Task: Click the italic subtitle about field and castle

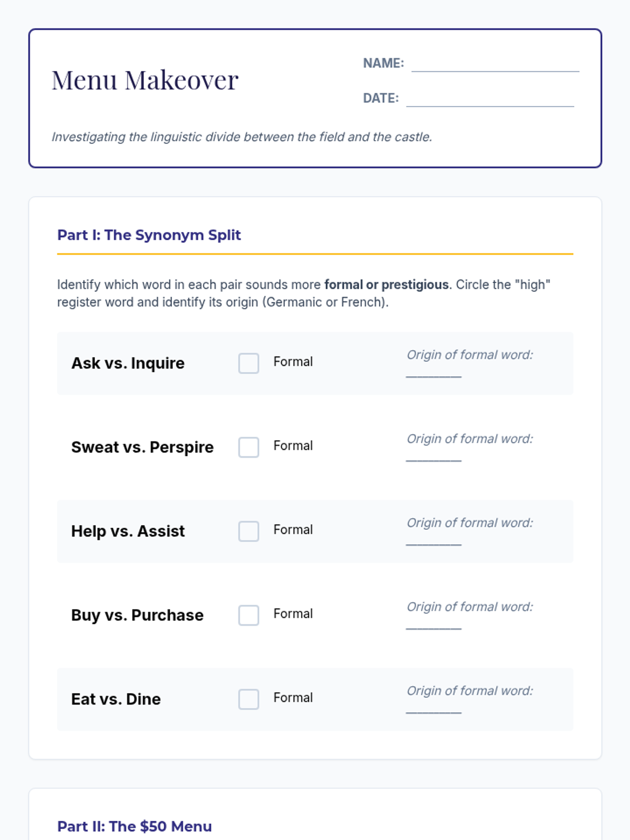Action: click(241, 137)
